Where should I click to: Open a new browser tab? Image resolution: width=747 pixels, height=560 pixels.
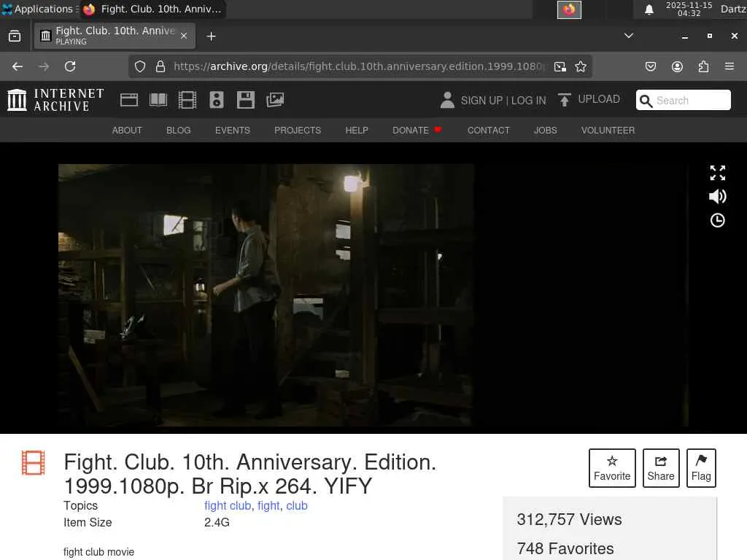[211, 36]
